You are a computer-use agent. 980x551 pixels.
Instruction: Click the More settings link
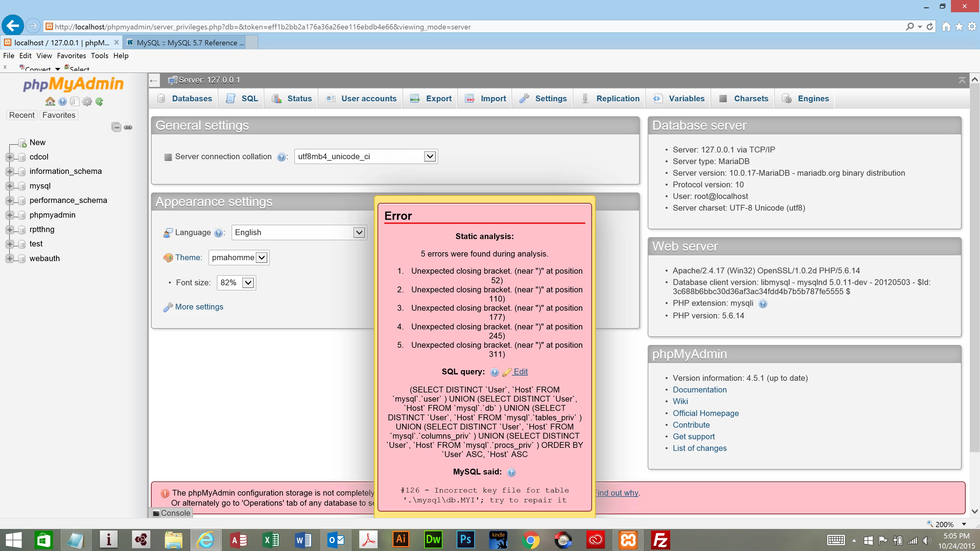point(199,306)
